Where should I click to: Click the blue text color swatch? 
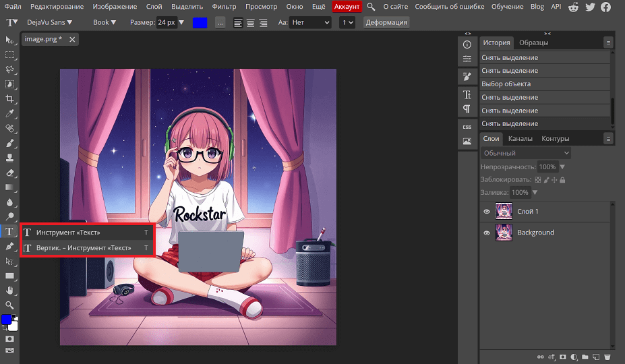[x=200, y=22]
